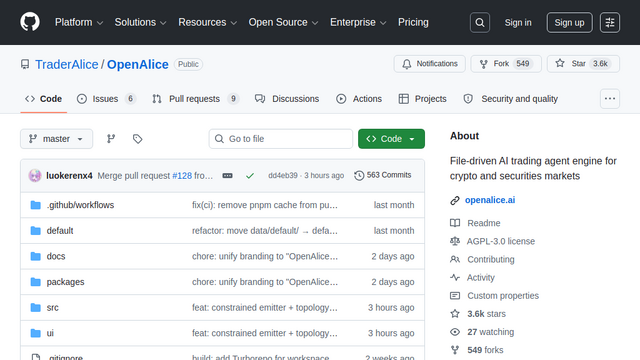The width and height of the screenshot is (640, 360).
Task: Click the src folder icon
Action: coord(36,307)
